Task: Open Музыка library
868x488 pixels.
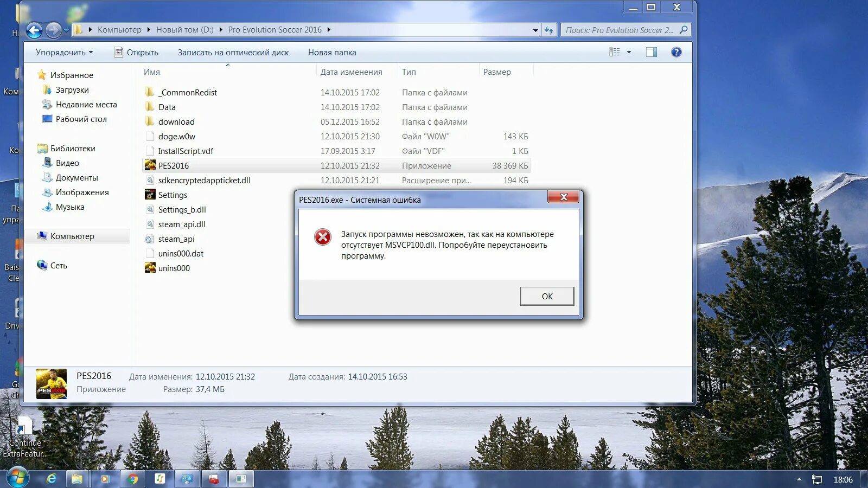Action: coord(70,207)
